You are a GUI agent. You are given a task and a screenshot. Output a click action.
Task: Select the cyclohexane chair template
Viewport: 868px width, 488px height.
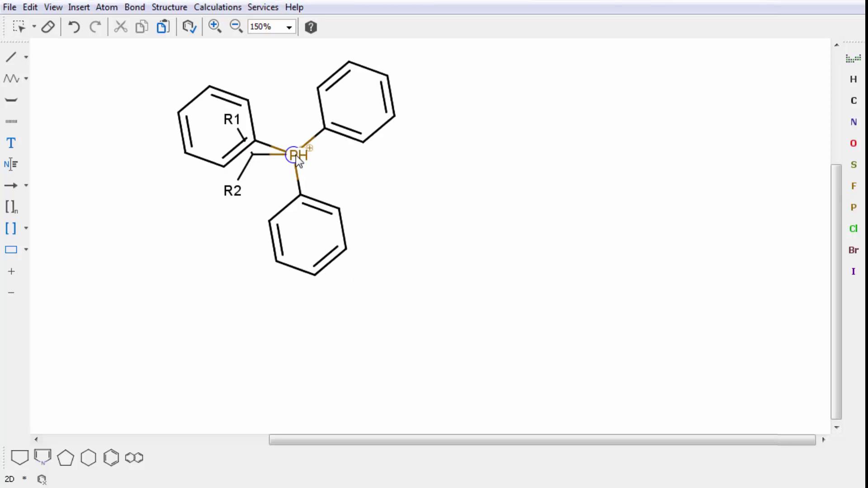coord(19,457)
